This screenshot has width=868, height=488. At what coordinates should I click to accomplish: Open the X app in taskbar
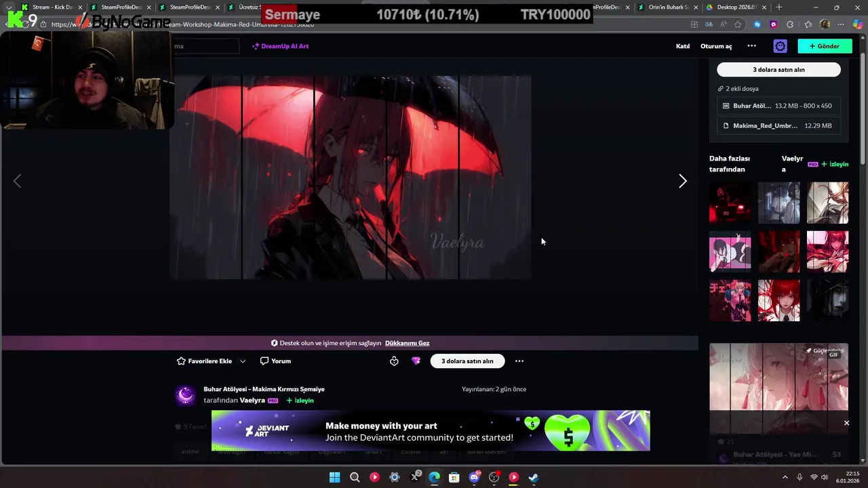(414, 477)
